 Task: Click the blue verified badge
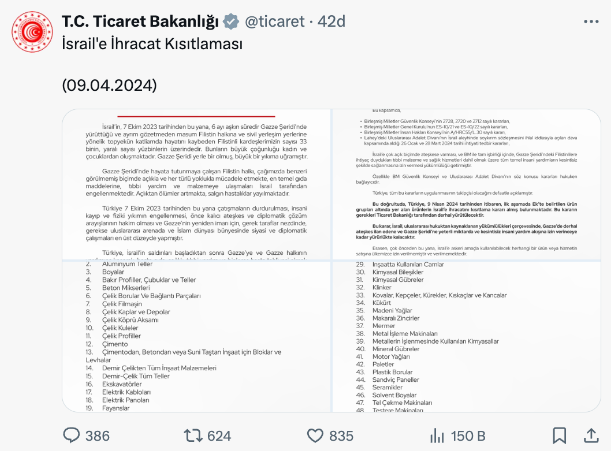(228, 21)
